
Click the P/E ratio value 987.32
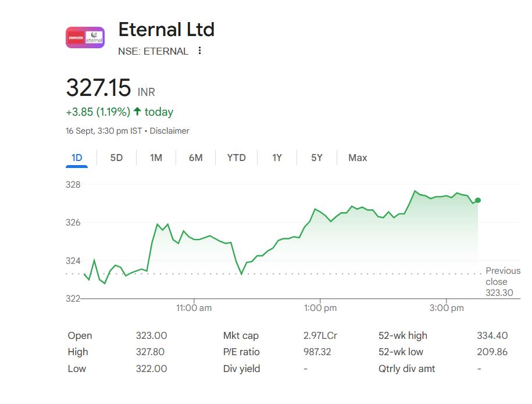click(317, 352)
